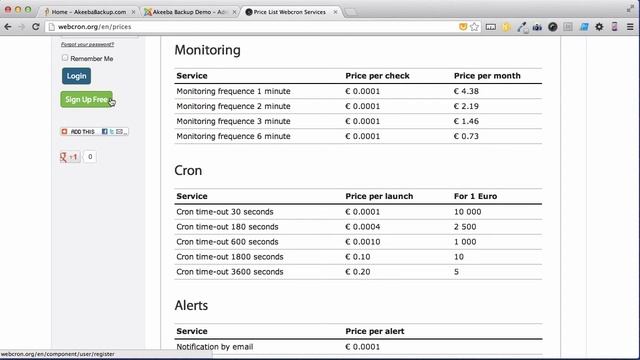Click the Google +1 button
640x360 pixels.
point(70,157)
